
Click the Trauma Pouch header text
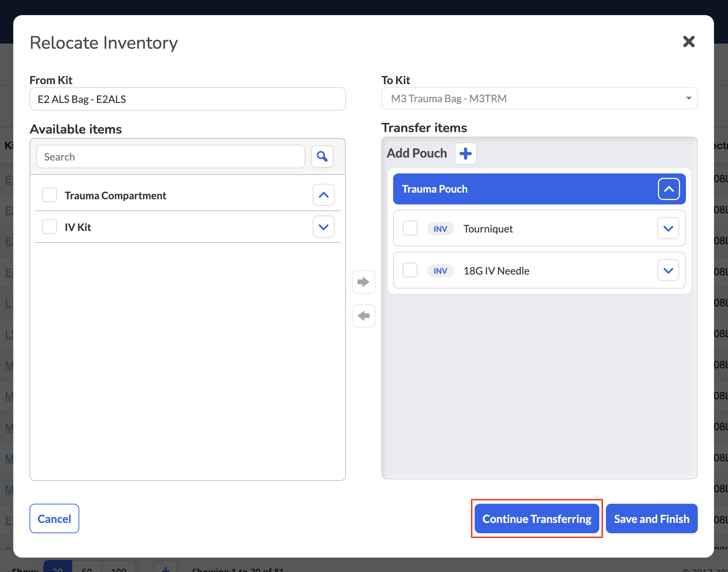(x=434, y=189)
